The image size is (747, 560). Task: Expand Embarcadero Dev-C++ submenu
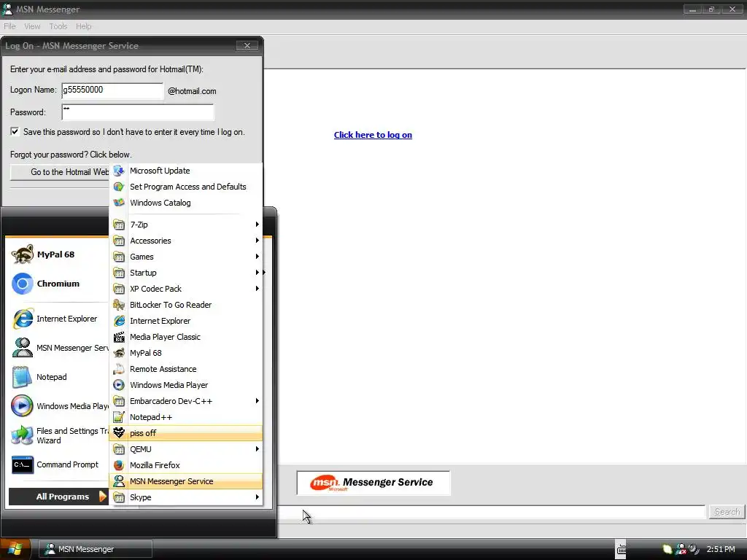tap(186, 401)
